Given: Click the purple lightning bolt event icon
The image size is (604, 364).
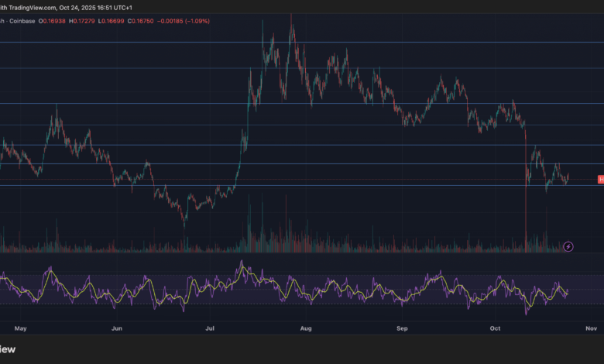Looking at the screenshot, I should [568, 246].
